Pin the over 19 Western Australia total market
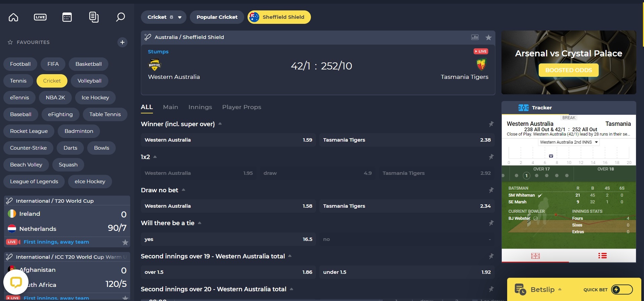Viewport: 644px width, 301px height. point(491,256)
